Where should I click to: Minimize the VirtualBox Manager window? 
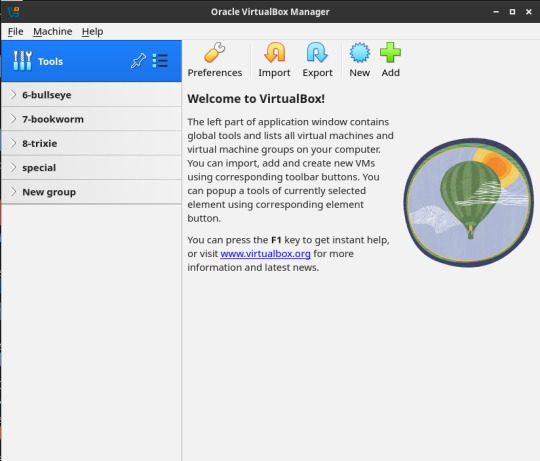point(496,12)
